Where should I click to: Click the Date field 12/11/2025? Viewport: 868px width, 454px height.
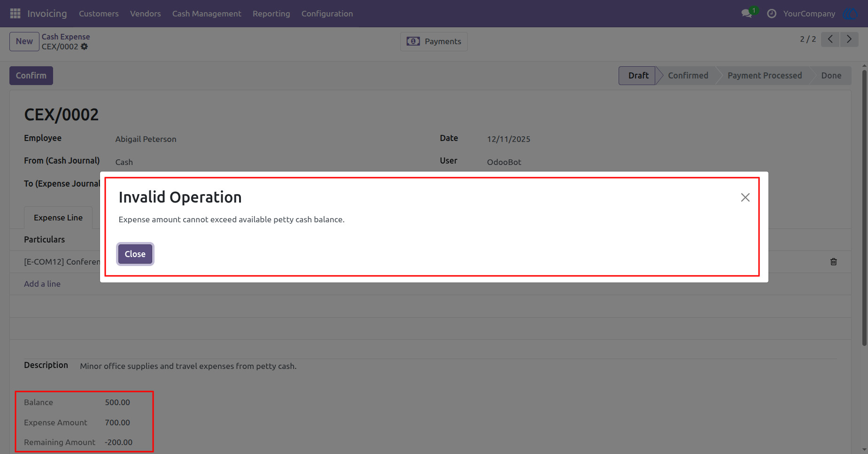pos(509,139)
